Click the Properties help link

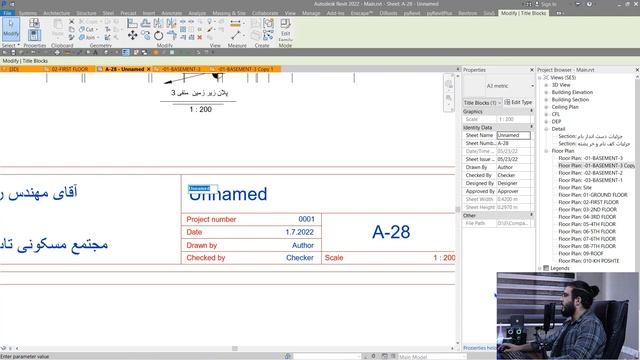(480, 348)
